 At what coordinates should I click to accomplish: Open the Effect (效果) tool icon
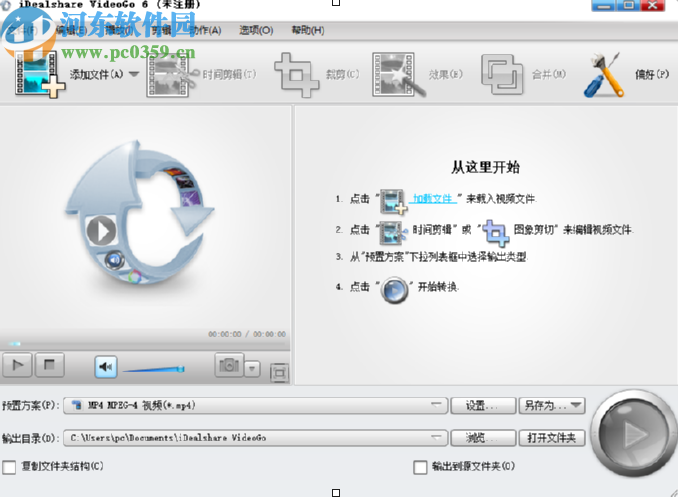(398, 74)
